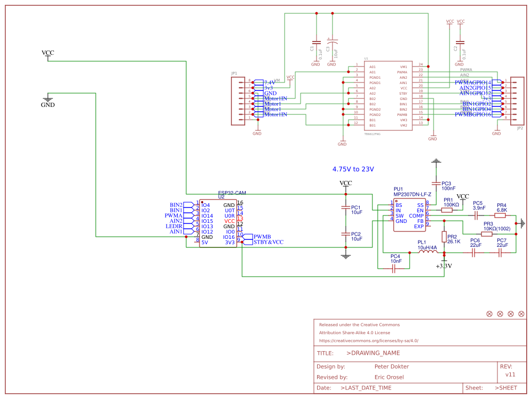Select the PR1 100KΩ resistor symbol
The height and width of the screenshot is (399, 532).
[447, 210]
